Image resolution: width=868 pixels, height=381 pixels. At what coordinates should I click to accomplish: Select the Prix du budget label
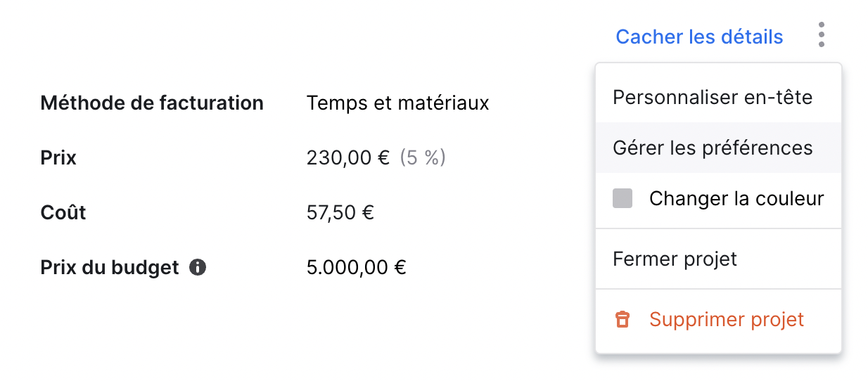pos(110,268)
